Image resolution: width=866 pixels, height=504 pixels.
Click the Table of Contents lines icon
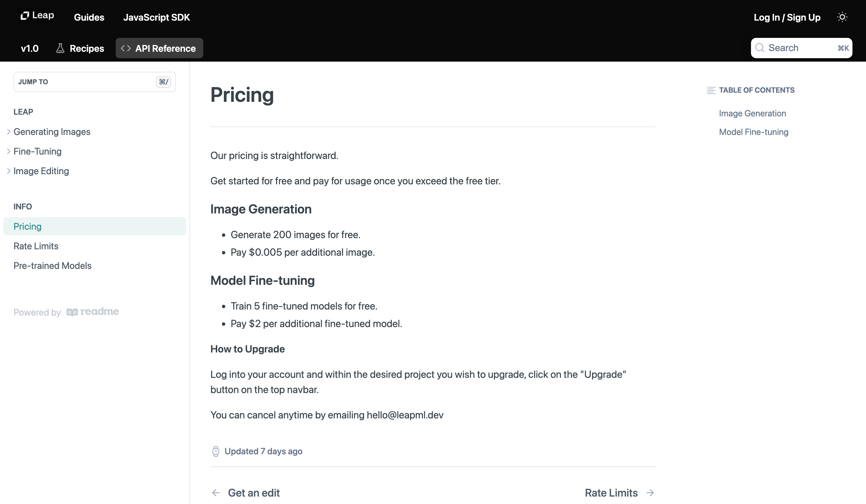coord(711,90)
